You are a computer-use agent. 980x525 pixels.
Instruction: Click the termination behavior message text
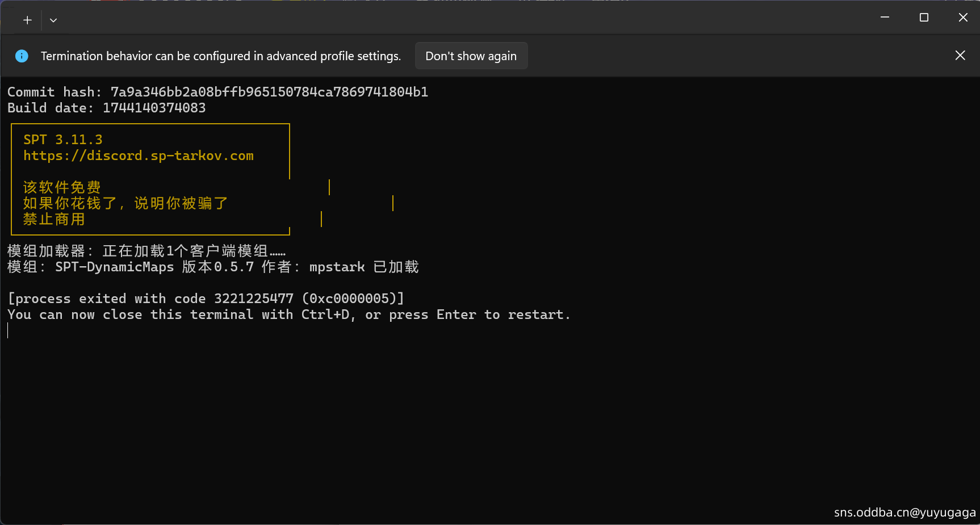221,56
